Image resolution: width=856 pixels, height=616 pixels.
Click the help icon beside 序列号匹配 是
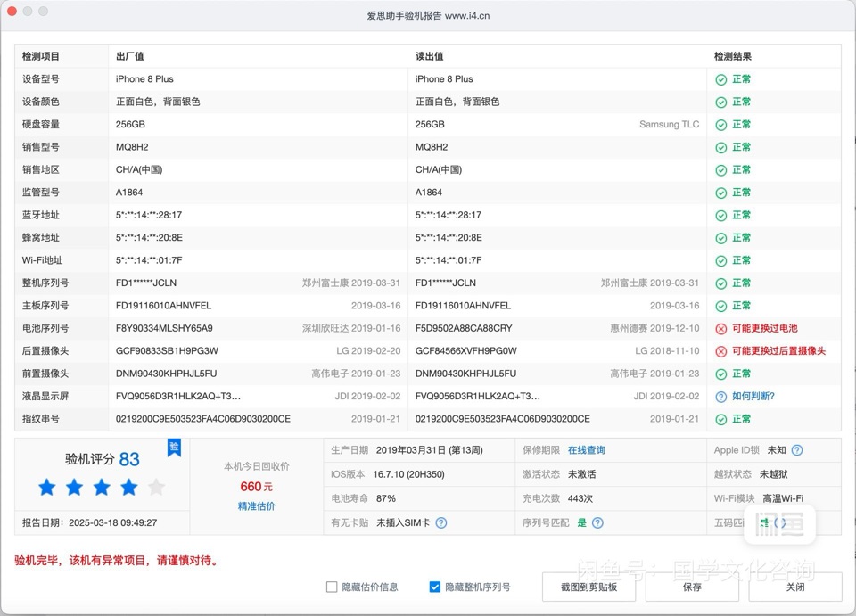597,522
